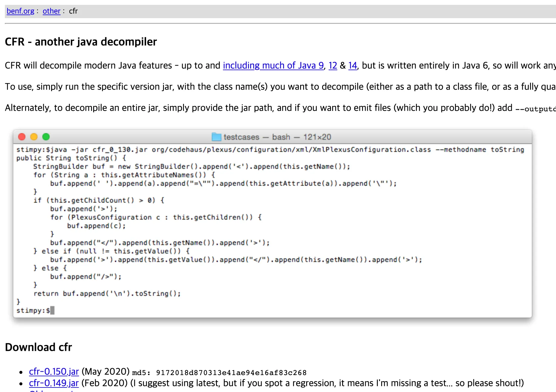
Task: Download the cfr-0.149.jar release
Action: tap(54, 383)
